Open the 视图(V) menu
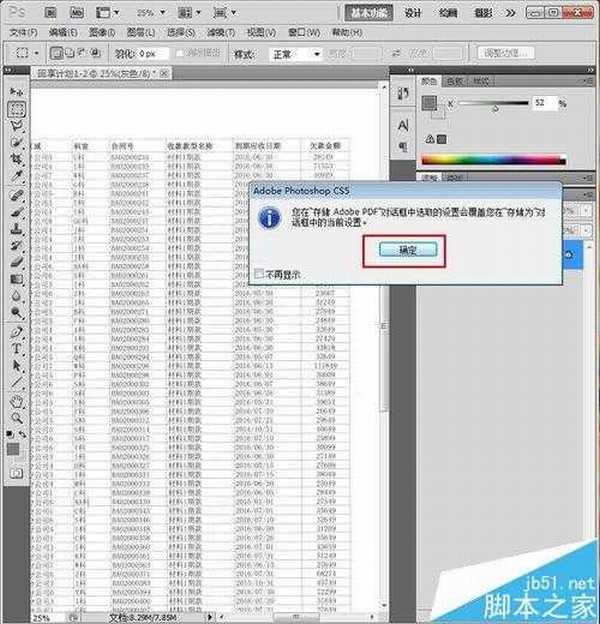The image size is (600, 624). 261,32
